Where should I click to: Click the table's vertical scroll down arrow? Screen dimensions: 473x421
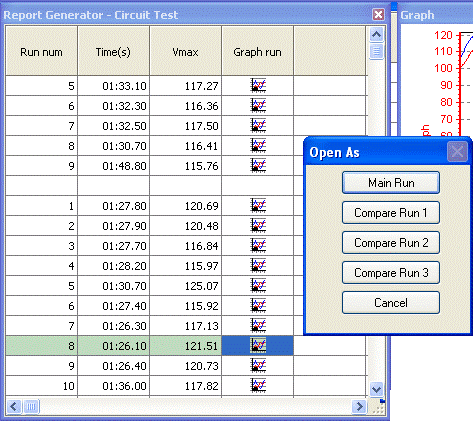376,389
